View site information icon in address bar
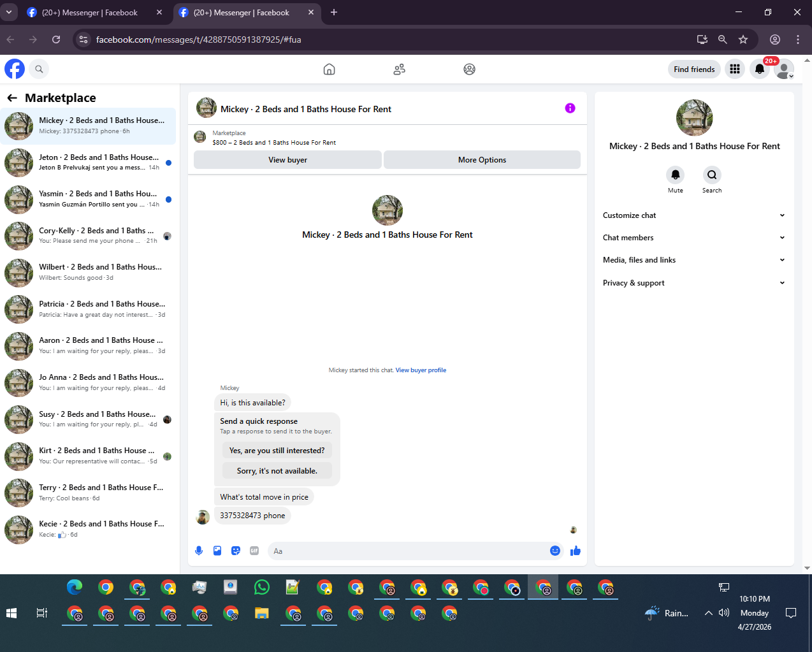The image size is (812, 652). [83, 40]
